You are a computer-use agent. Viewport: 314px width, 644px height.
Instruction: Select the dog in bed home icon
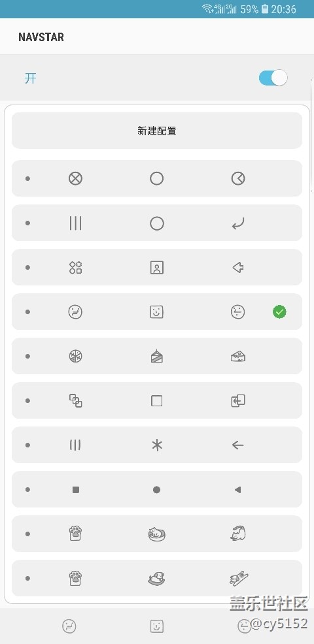(157, 579)
